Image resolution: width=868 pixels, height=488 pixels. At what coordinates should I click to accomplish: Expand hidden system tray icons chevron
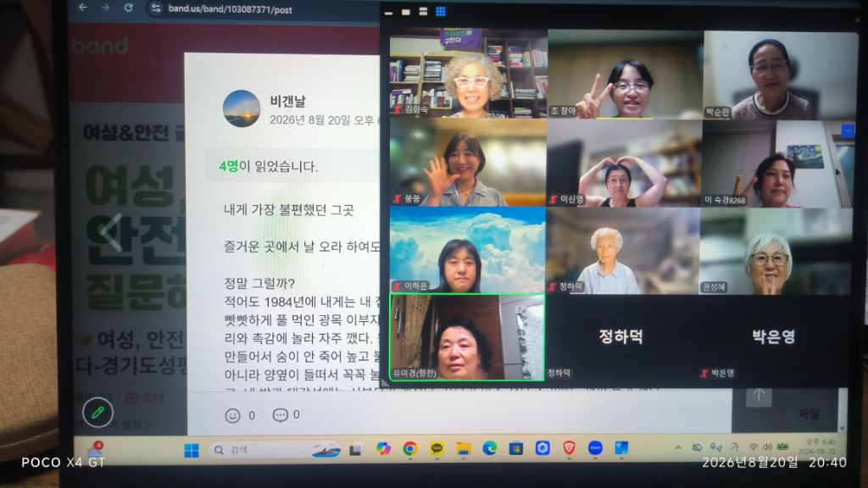(677, 447)
